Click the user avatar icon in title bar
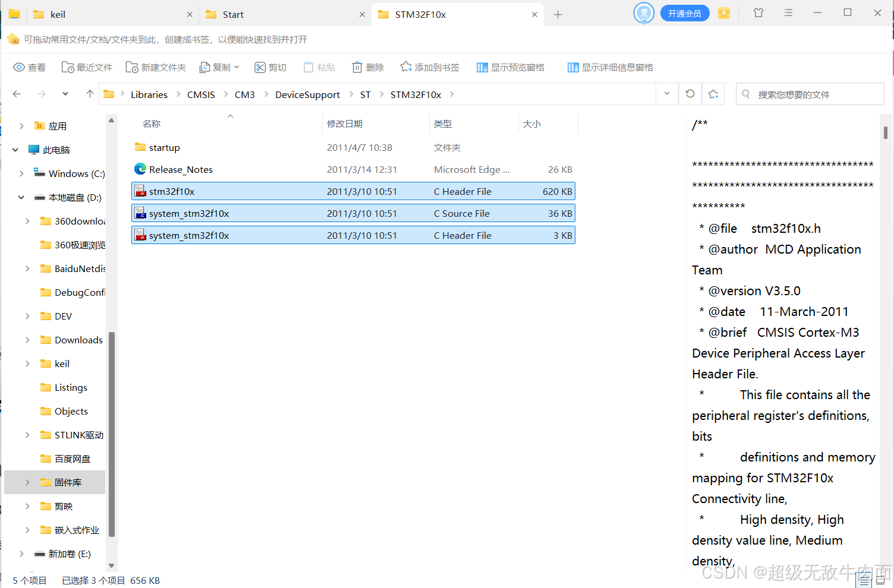894x588 pixels. pyautogui.click(x=644, y=13)
